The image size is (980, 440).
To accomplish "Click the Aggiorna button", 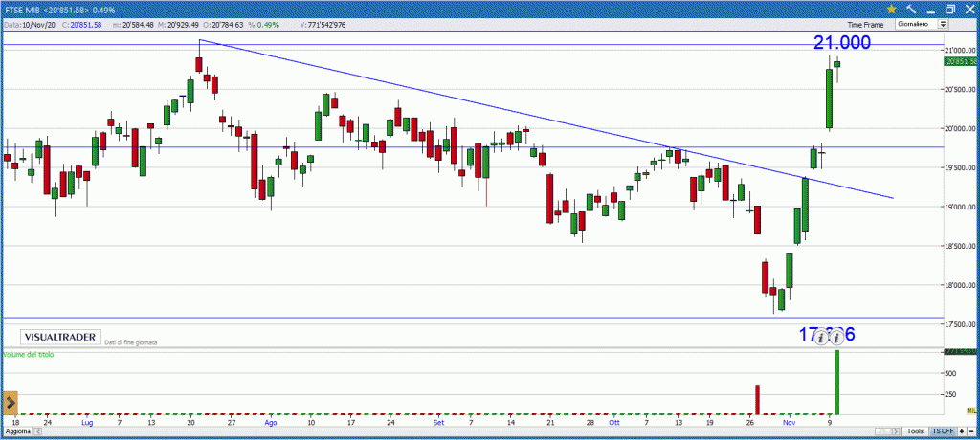I will point(17,431).
